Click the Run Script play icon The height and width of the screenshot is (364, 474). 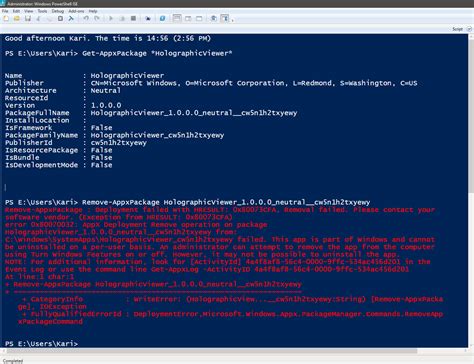pos(111,18)
